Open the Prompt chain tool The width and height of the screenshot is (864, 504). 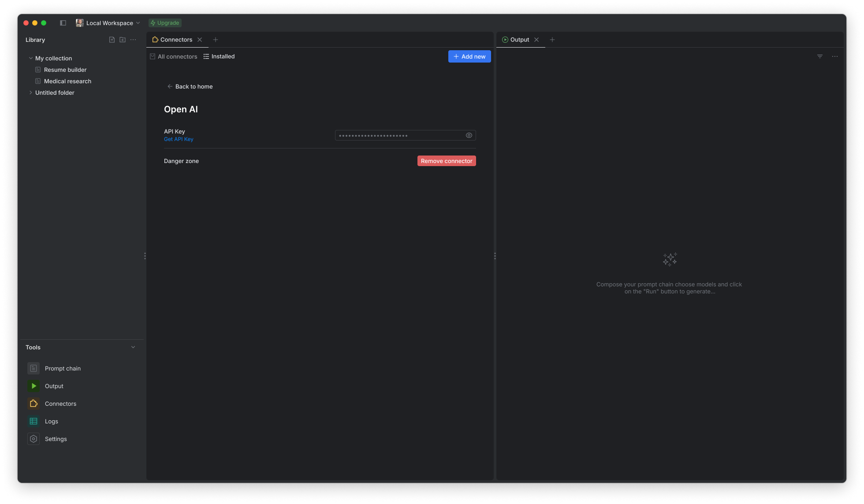[x=63, y=368]
